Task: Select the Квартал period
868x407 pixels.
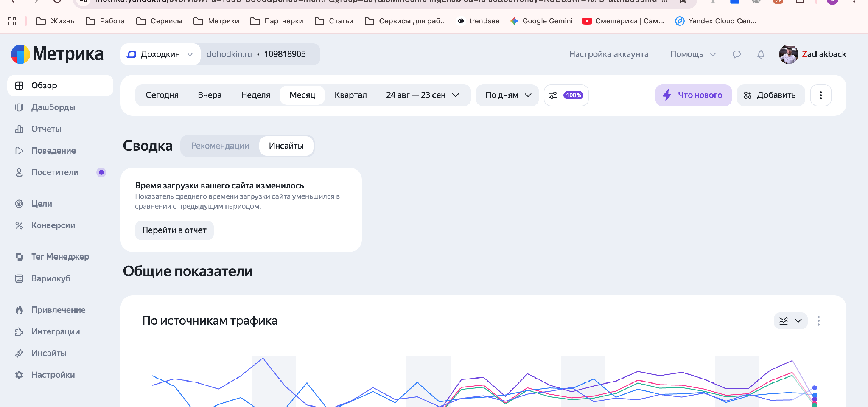Action: click(x=350, y=95)
